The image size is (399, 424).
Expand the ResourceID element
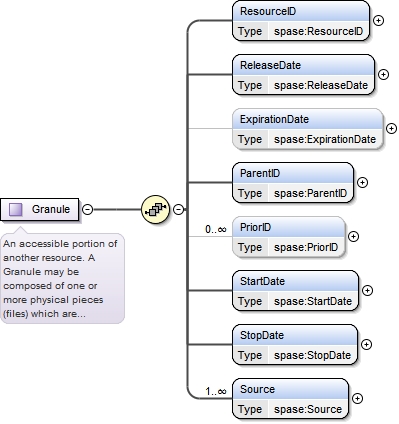click(x=378, y=21)
